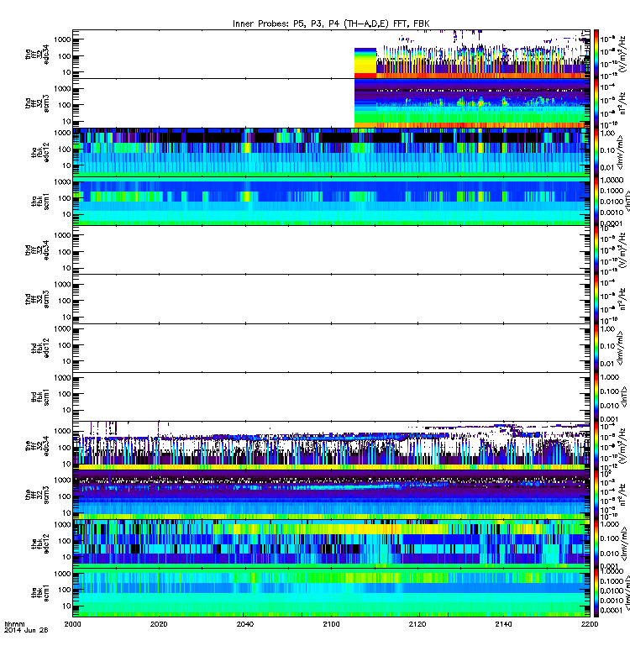Click the '2000' time axis label
This screenshot has height=672, width=630.
pyautogui.click(x=72, y=624)
